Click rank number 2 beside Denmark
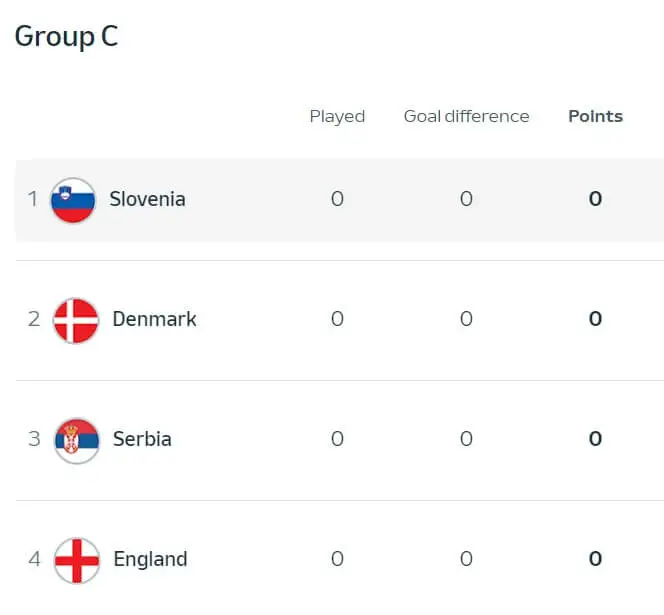This screenshot has width=664, height=615. [34, 319]
